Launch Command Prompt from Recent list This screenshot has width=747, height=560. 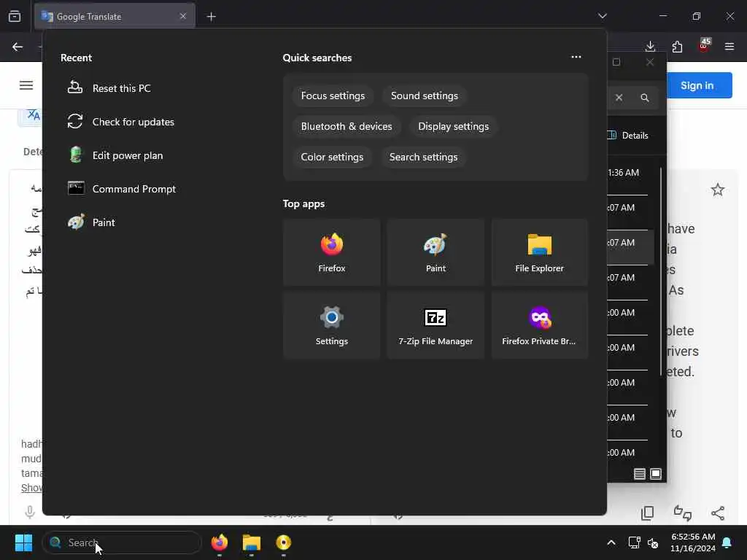(x=122, y=189)
